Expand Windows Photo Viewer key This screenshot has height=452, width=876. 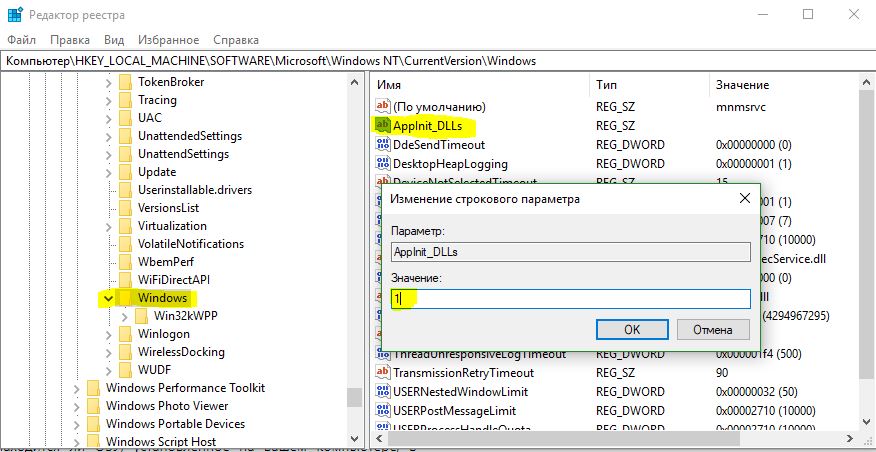coord(77,406)
